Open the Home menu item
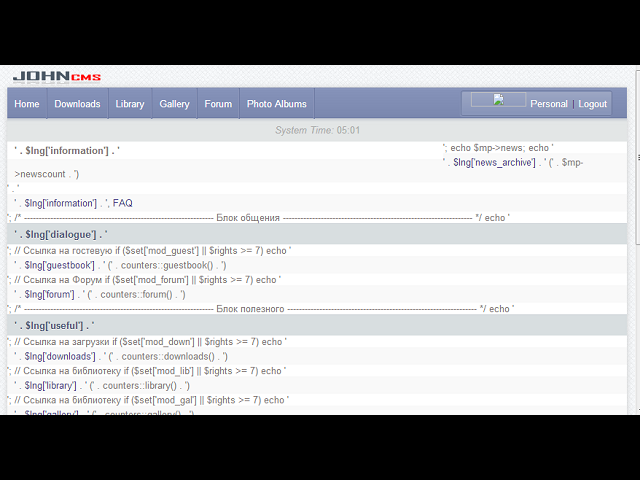 pos(27,104)
